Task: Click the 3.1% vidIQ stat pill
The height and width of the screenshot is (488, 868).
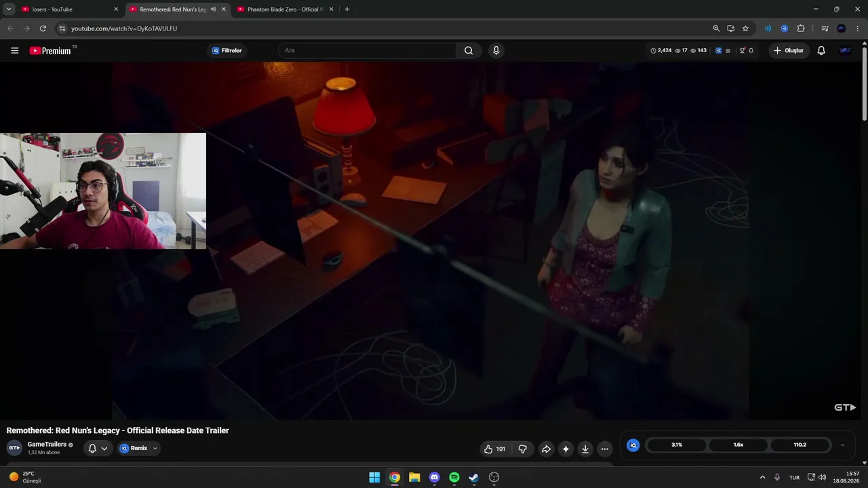Action: click(x=677, y=445)
